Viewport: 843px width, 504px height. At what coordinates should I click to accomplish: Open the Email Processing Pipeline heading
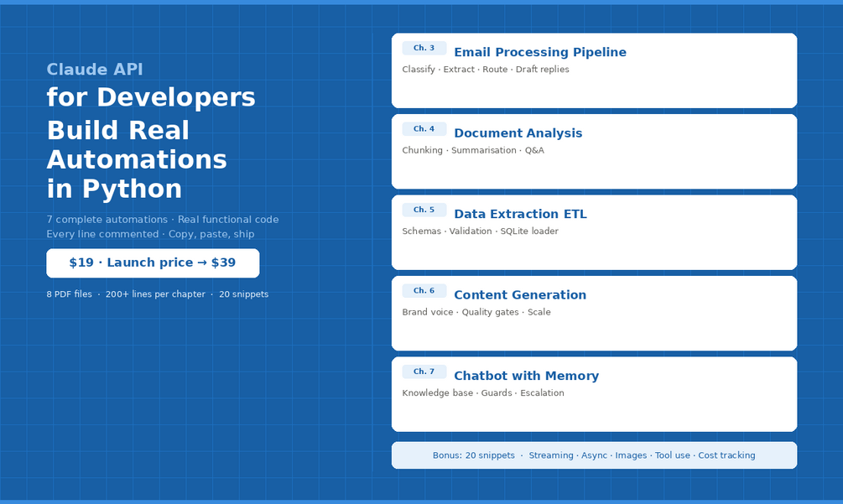[x=540, y=52]
